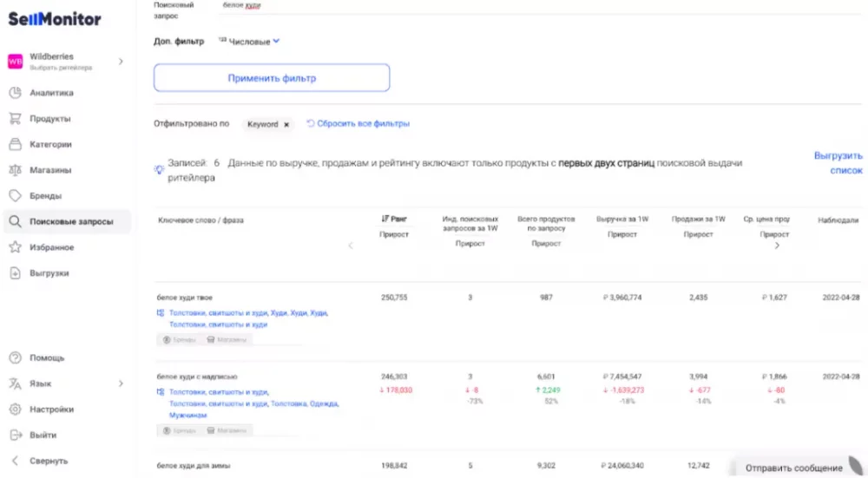Sort table by Ранг column header
The height and width of the screenshot is (478, 868).
pos(394,219)
